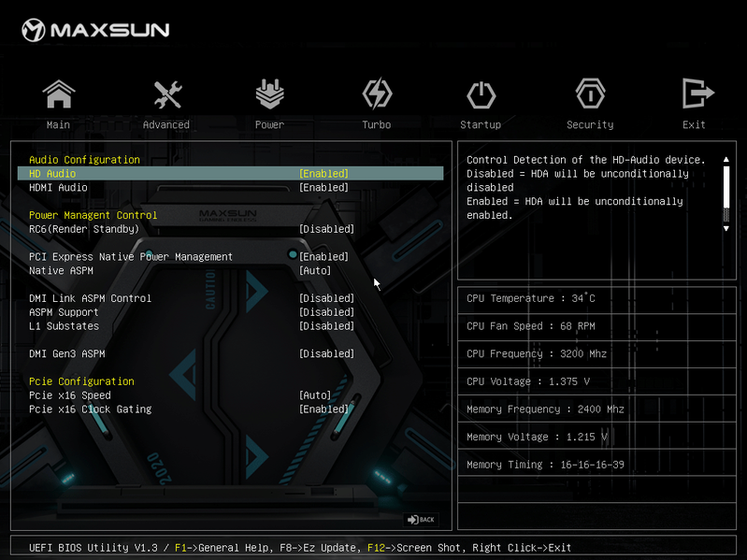Screen dimensions: 747x560
Task: Open the Turbo lightning icon
Action: point(377,93)
